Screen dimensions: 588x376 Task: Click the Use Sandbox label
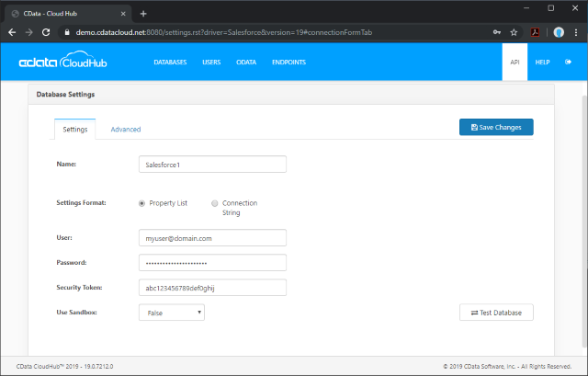click(76, 313)
